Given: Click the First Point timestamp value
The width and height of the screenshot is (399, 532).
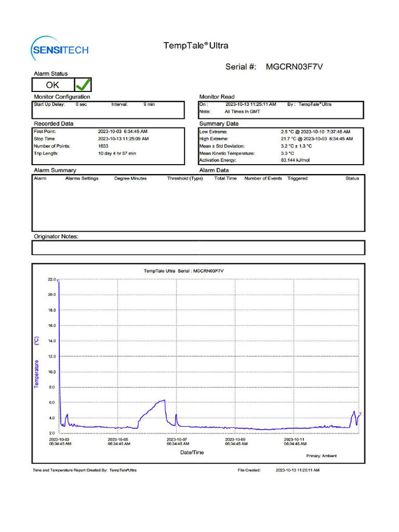Looking at the screenshot, I should [x=123, y=131].
